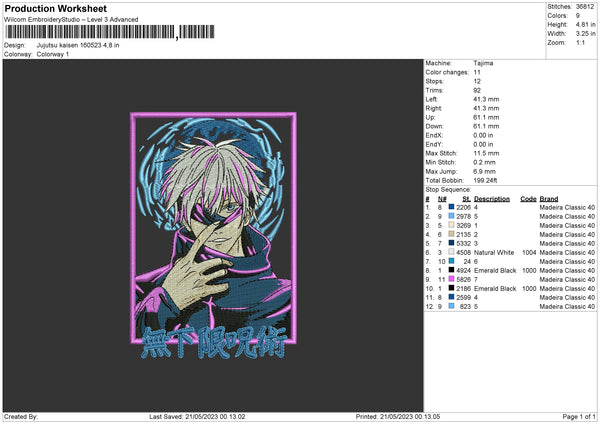Click the Production Worksheet title
Screen dimensions: 600x424
[55, 8]
